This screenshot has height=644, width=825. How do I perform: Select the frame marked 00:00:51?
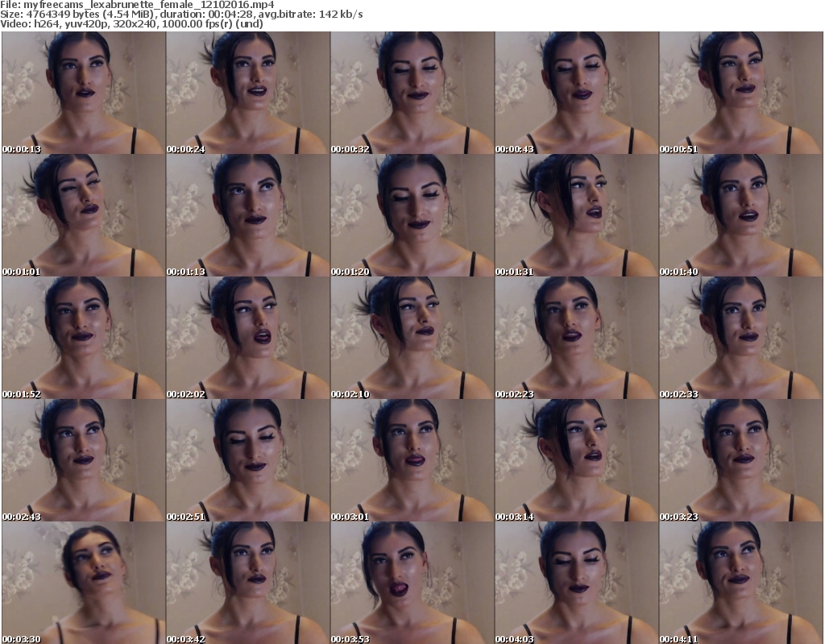pos(740,93)
